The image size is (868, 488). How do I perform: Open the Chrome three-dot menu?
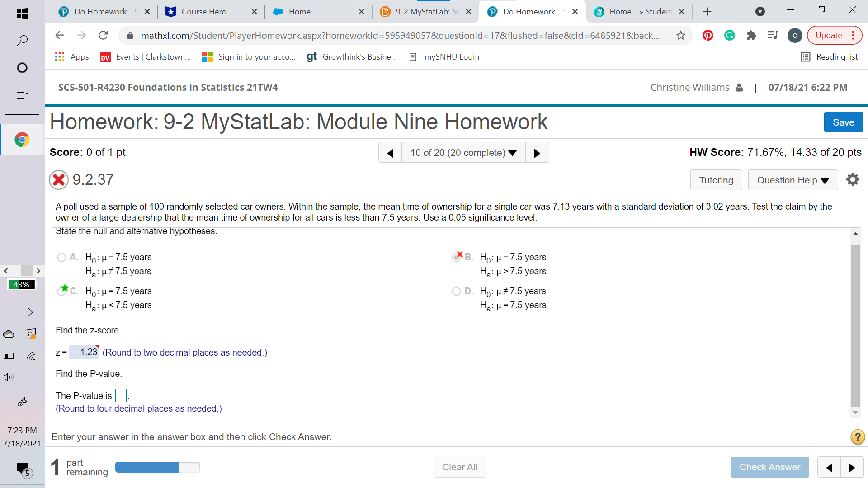click(853, 35)
